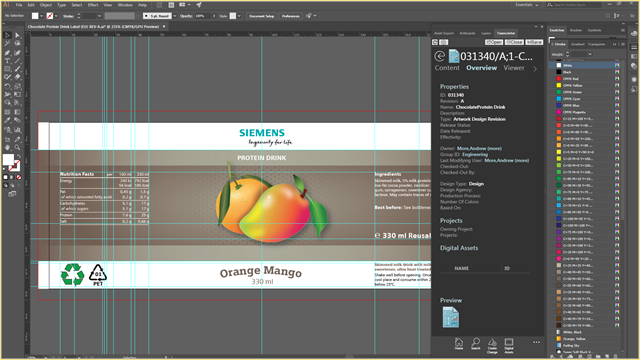Screen dimensions: 640x360
Task: Select the Zoom tool
Action: [x=18, y=147]
